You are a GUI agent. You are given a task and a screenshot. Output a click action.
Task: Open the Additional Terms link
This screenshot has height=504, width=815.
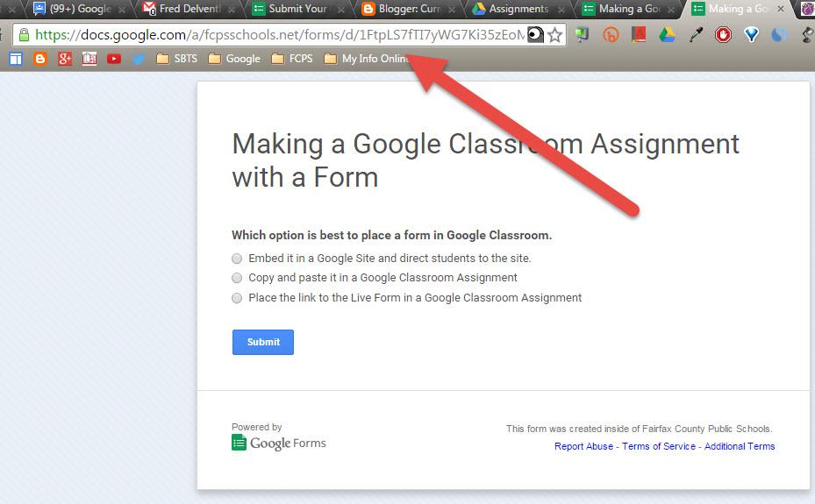(739, 446)
